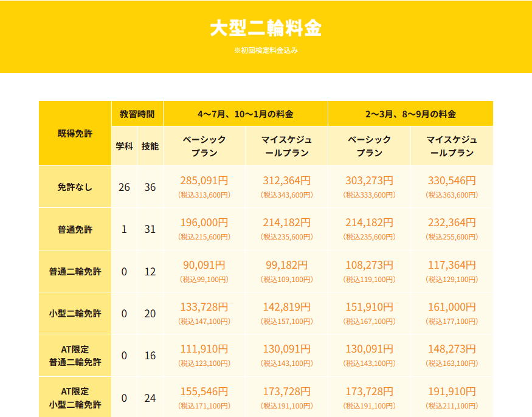
Task: Select the 普通免許 row label
Action: (75, 229)
